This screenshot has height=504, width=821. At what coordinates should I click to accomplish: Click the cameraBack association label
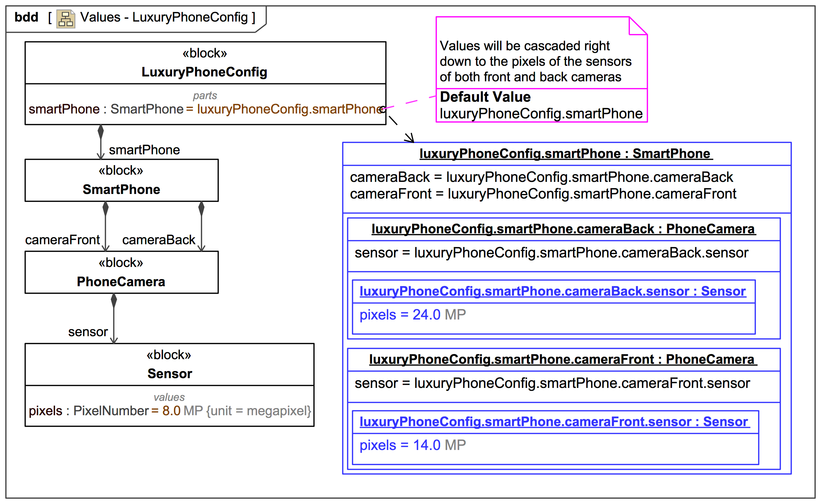pyautogui.click(x=159, y=240)
